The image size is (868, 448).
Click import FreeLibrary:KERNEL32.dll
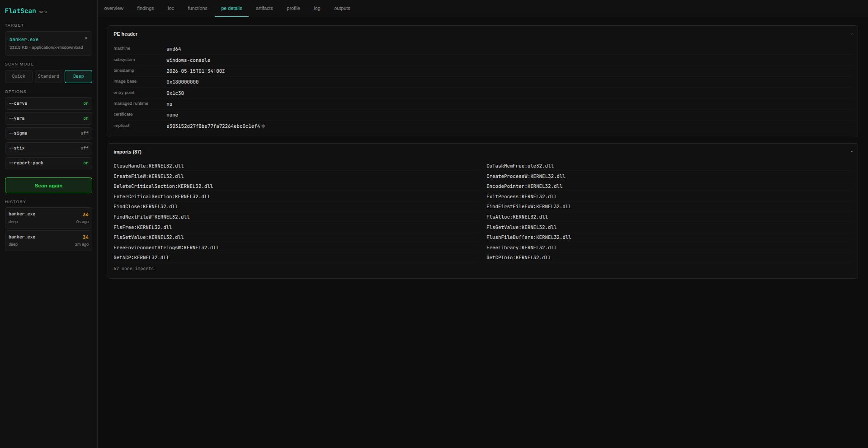click(521, 248)
